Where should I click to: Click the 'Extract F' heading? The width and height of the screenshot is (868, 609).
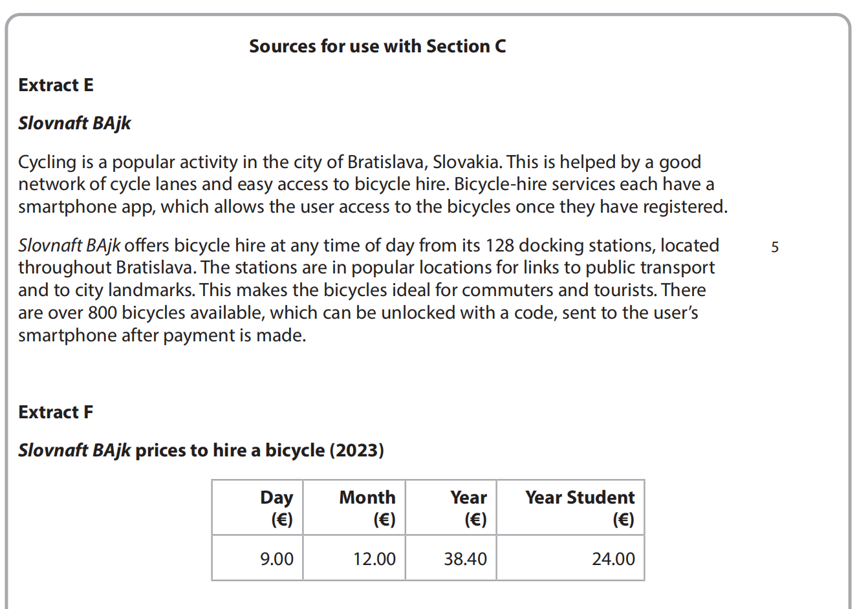pos(56,412)
